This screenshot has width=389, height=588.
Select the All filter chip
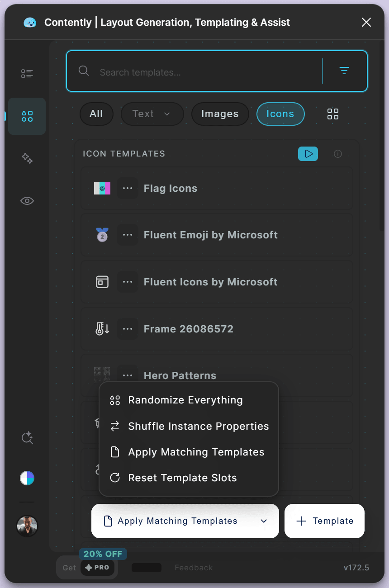[x=96, y=114]
